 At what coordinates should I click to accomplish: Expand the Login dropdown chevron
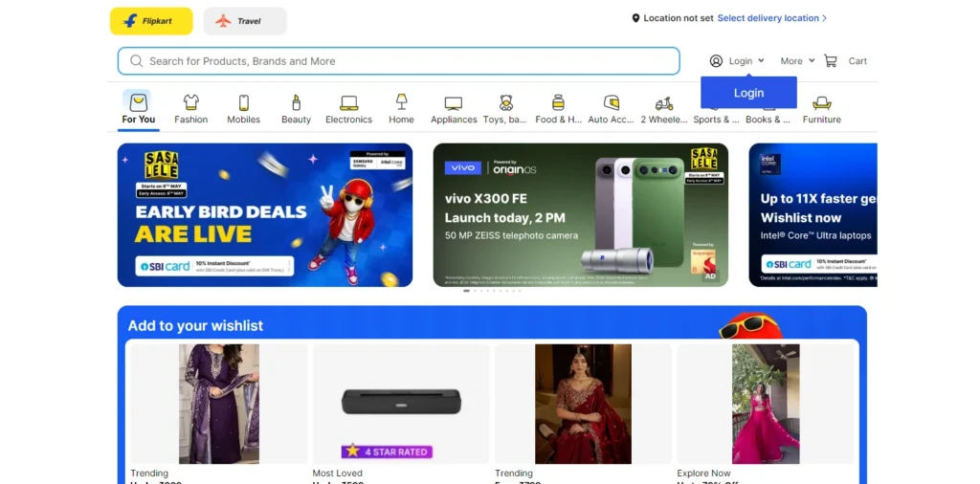point(761,60)
